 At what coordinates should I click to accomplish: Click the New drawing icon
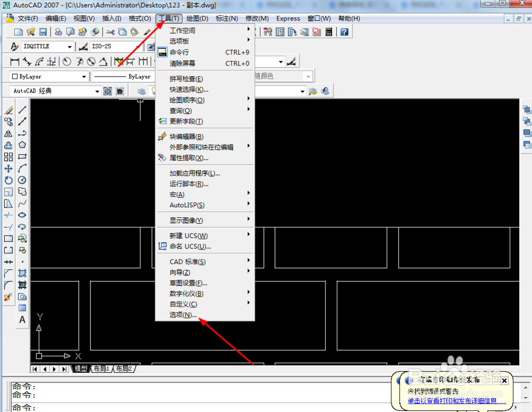pos(18,32)
